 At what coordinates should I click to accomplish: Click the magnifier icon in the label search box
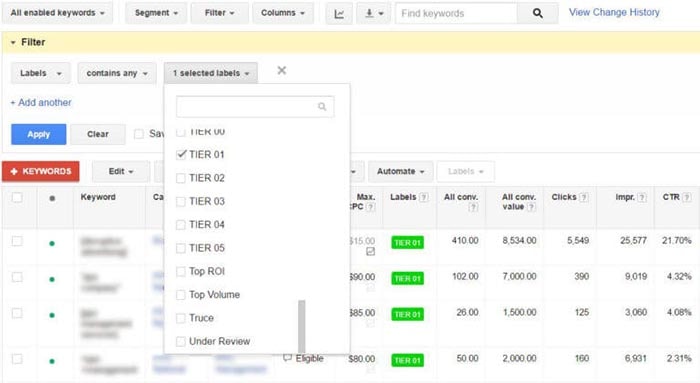click(322, 107)
